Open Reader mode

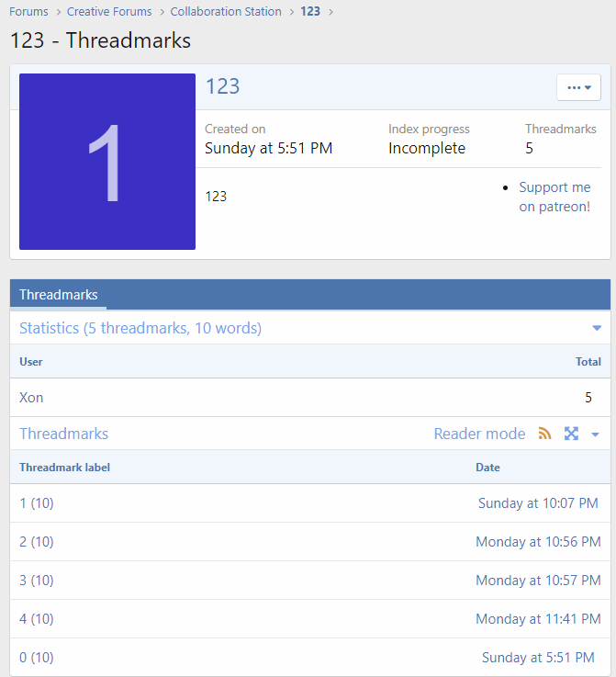[x=479, y=434]
